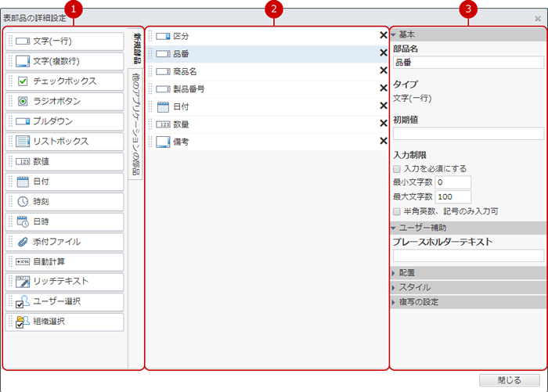Screen dimensions: 548x392
Task: Select the チェックボックス part icon
Action: pyautogui.click(x=23, y=81)
